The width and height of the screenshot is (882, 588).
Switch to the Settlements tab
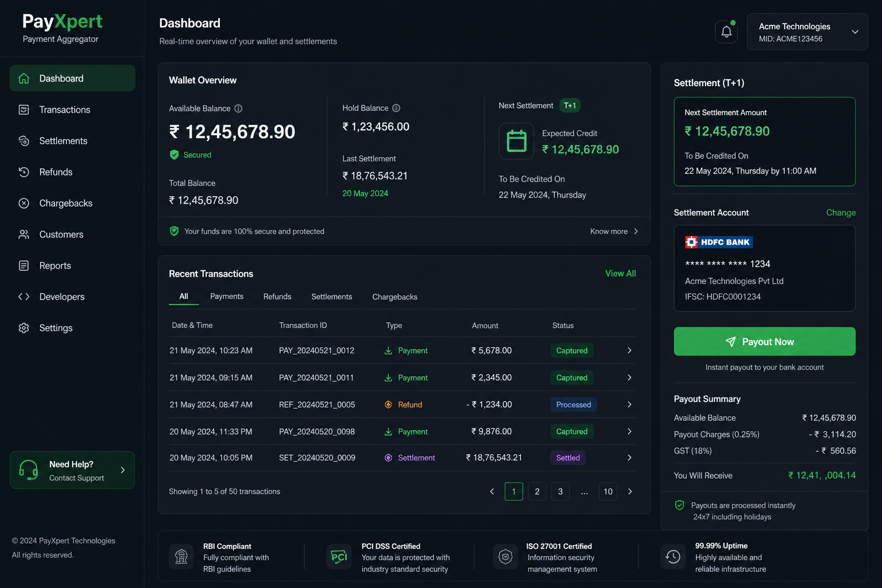[x=332, y=297]
